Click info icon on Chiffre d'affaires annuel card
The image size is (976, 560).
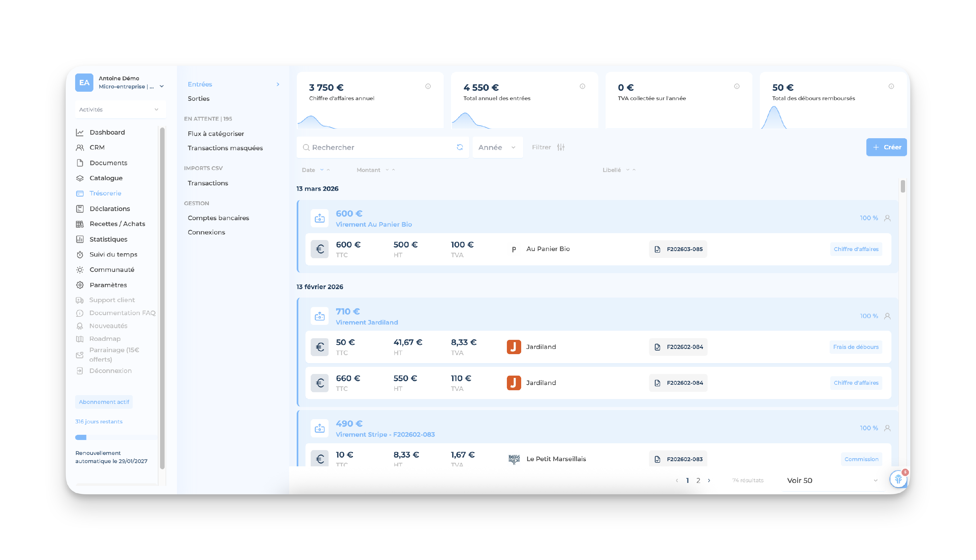pos(428,87)
